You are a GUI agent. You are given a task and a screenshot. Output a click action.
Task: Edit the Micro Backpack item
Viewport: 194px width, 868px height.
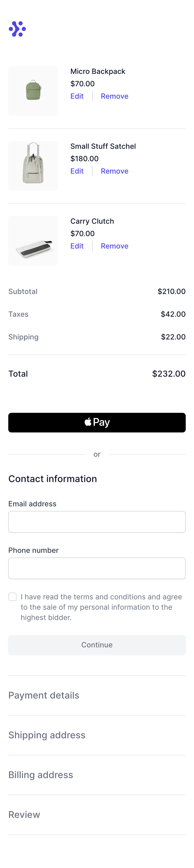pos(77,96)
